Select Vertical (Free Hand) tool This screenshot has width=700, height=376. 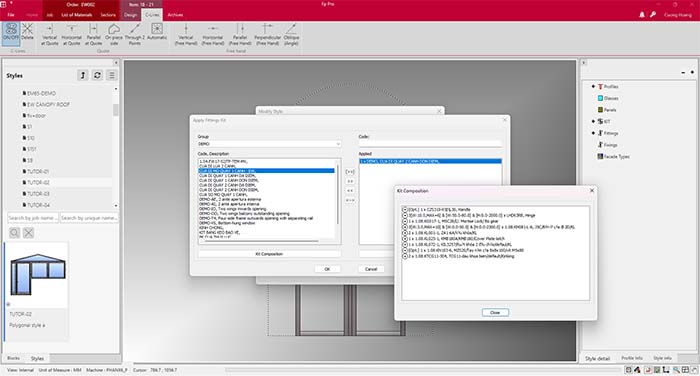186,34
